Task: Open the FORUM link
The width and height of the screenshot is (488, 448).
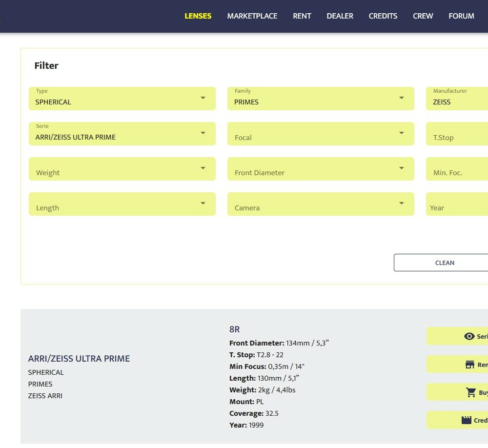Action: [x=461, y=16]
